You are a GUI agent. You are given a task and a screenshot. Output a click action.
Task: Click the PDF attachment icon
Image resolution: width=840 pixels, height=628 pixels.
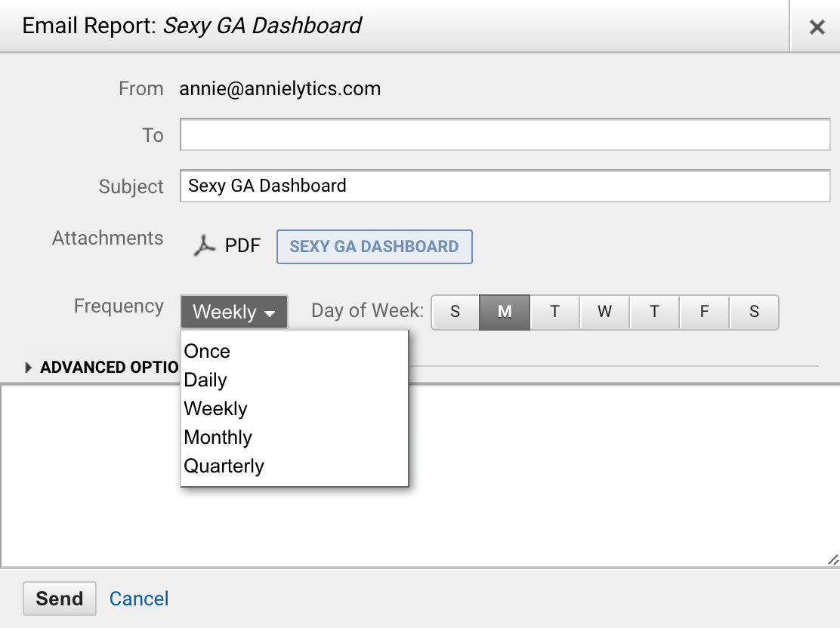(204, 246)
